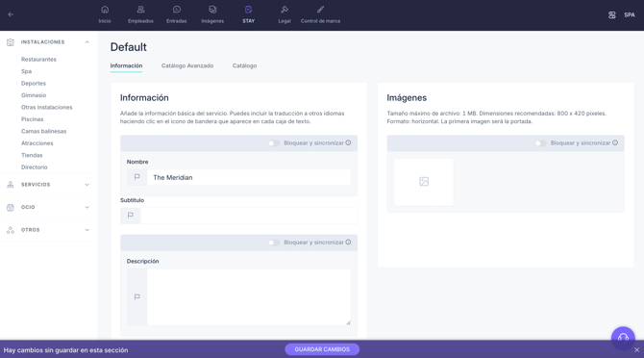Open Spa in the sidebar
This screenshot has height=358, width=644.
(26, 71)
